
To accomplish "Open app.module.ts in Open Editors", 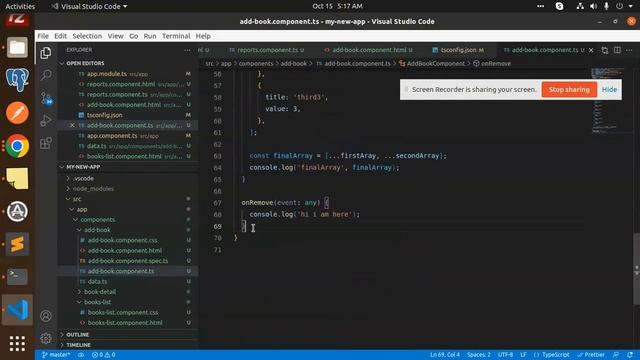I will click(107, 74).
